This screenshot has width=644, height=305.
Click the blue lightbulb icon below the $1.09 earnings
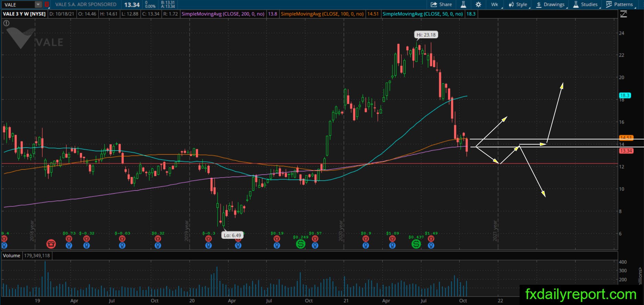[x=392, y=246]
